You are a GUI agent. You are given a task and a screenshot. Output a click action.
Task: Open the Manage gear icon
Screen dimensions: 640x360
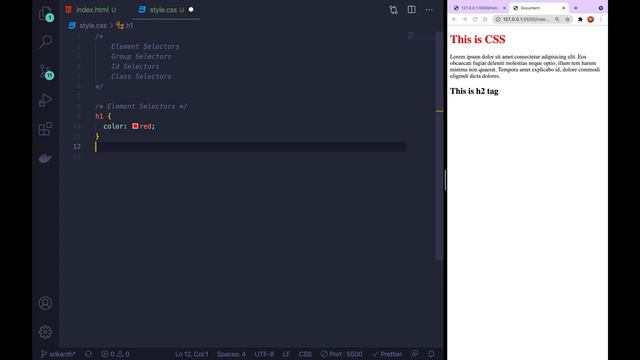pos(45,332)
